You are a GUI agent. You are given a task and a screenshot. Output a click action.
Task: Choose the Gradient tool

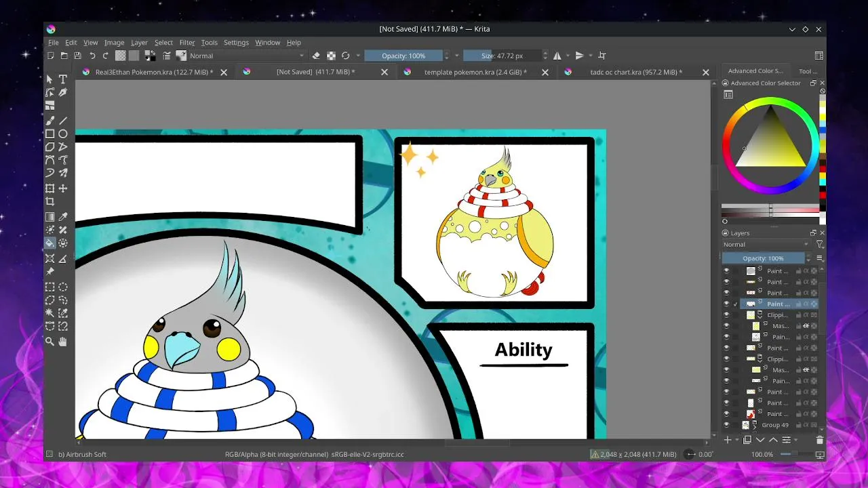point(50,217)
